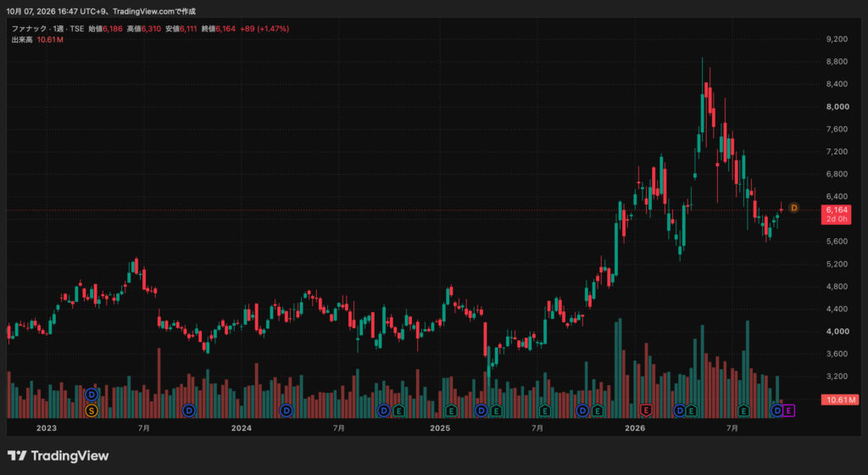Click the red 6,164 current price label
This screenshot has height=475, width=868.
(x=837, y=210)
